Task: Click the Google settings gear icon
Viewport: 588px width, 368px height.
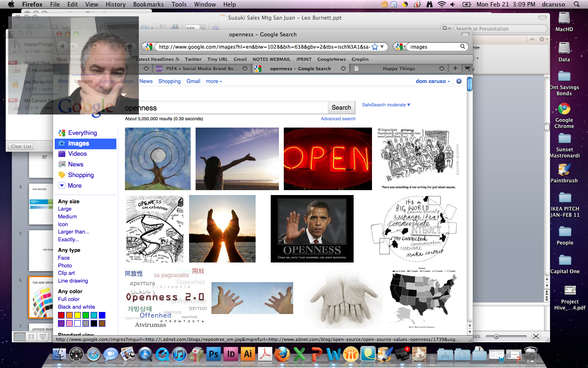Action: pyautogui.click(x=459, y=81)
